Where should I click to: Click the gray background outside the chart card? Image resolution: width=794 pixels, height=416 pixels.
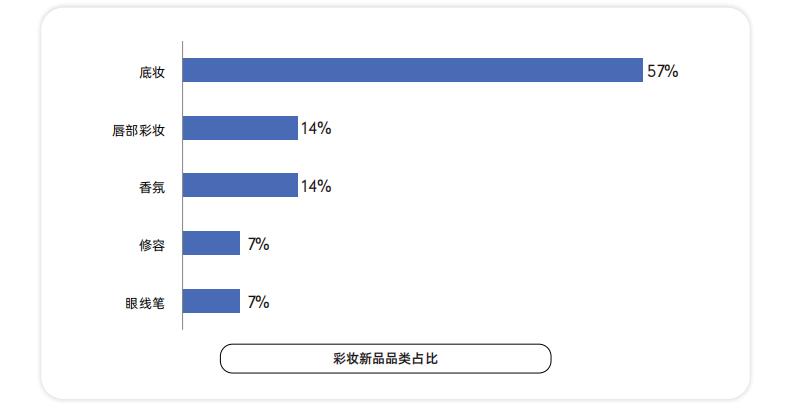(x=15, y=200)
